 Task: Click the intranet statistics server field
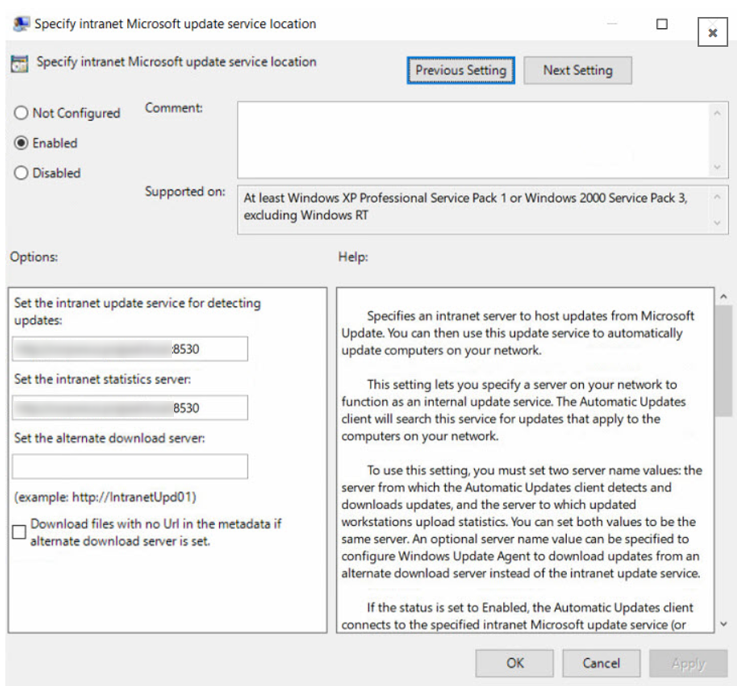coord(130,408)
